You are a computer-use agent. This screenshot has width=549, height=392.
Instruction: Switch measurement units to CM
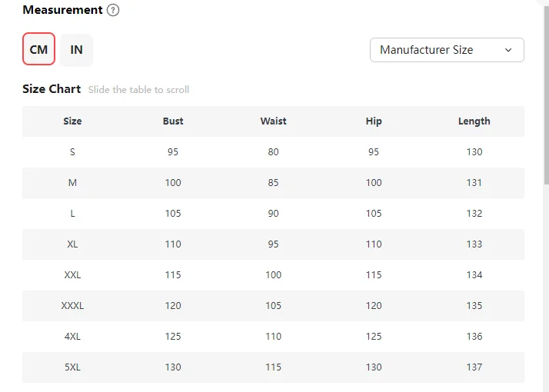tap(38, 49)
